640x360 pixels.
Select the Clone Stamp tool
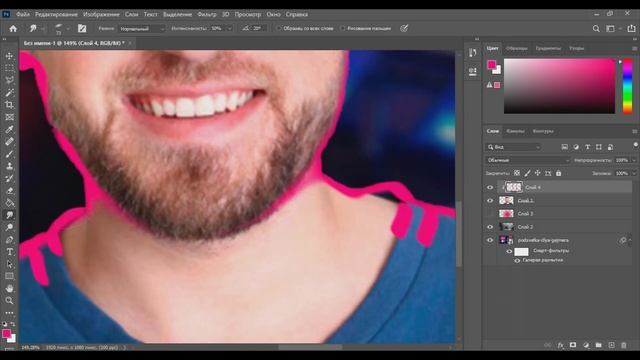(9, 166)
